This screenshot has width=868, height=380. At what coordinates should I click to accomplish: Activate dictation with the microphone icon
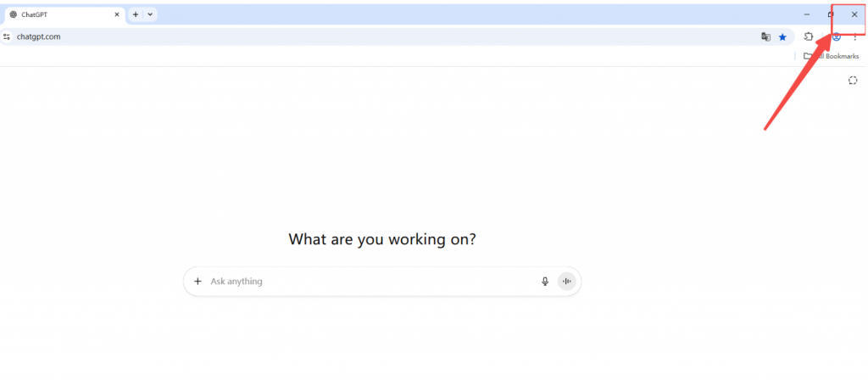545,282
